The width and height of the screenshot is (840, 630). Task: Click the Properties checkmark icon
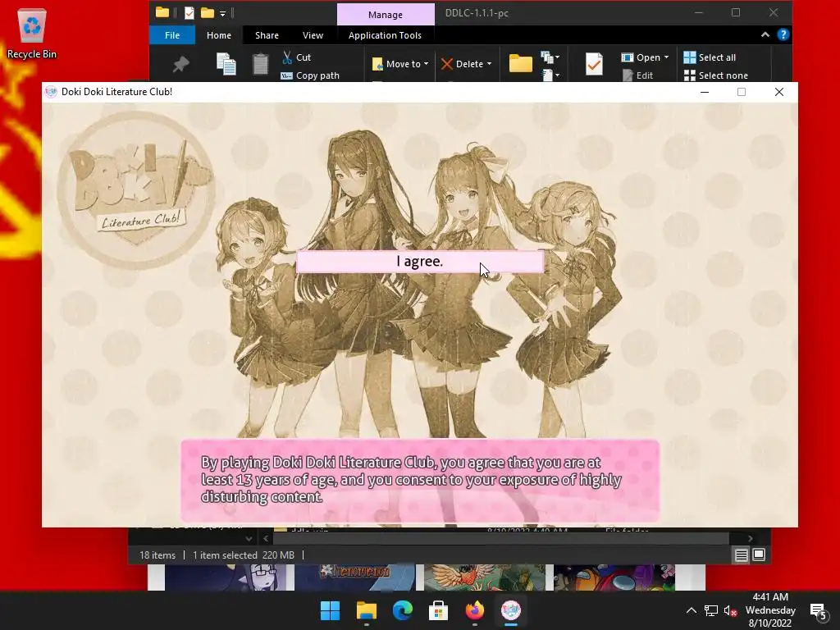pos(594,64)
